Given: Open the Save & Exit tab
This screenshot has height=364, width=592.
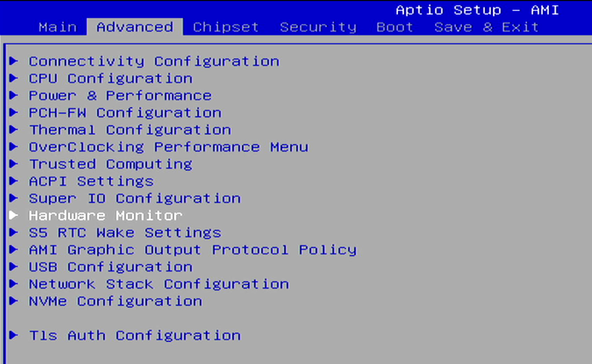Looking at the screenshot, I should tap(487, 27).
